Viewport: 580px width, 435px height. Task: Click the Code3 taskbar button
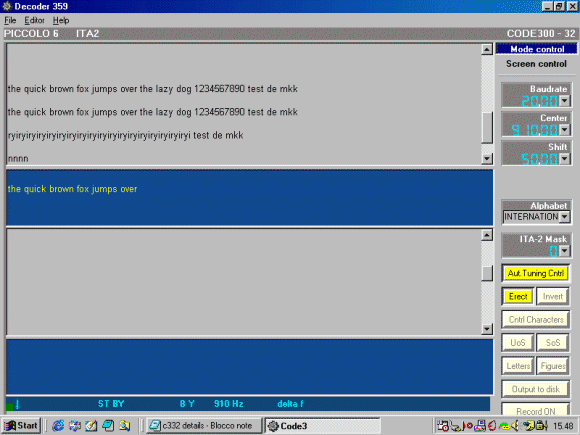[323, 426]
